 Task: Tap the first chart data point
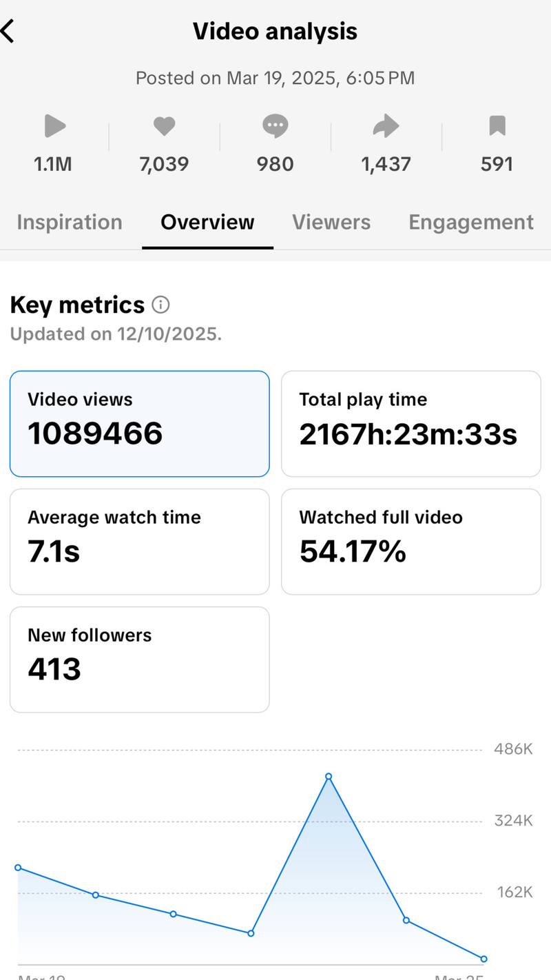point(18,868)
